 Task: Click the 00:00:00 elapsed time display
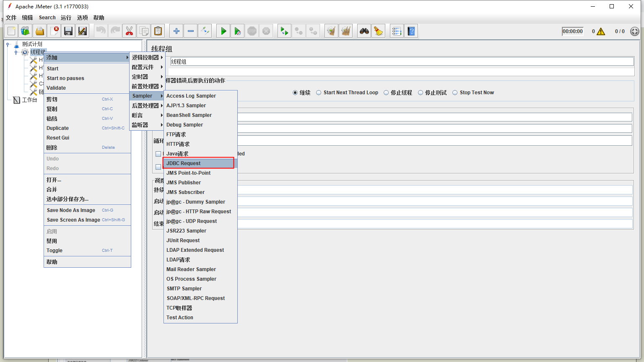click(573, 31)
